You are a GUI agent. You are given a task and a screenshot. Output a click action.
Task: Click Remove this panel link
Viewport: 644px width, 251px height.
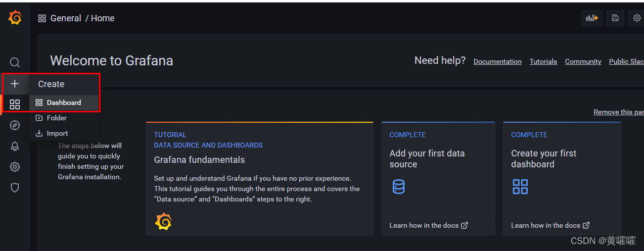(x=619, y=112)
